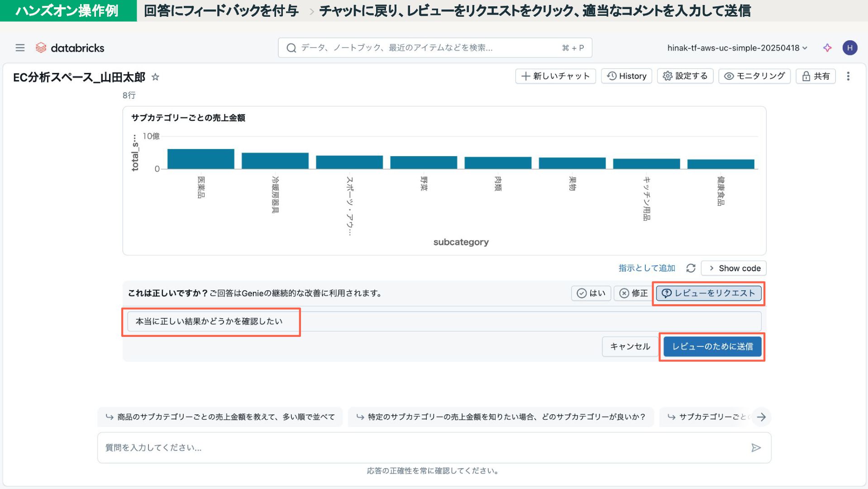Show next suggested questions arrow
The height and width of the screenshot is (489, 868).
click(761, 417)
